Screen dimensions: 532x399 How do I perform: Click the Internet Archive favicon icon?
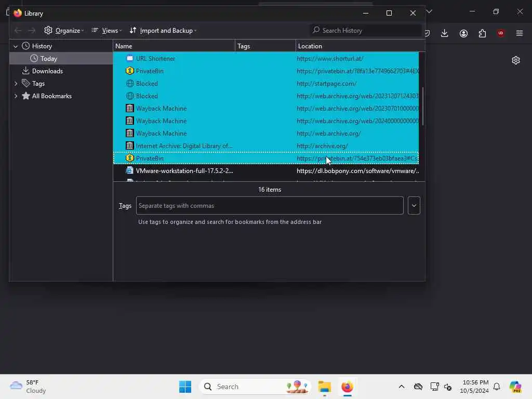point(129,145)
